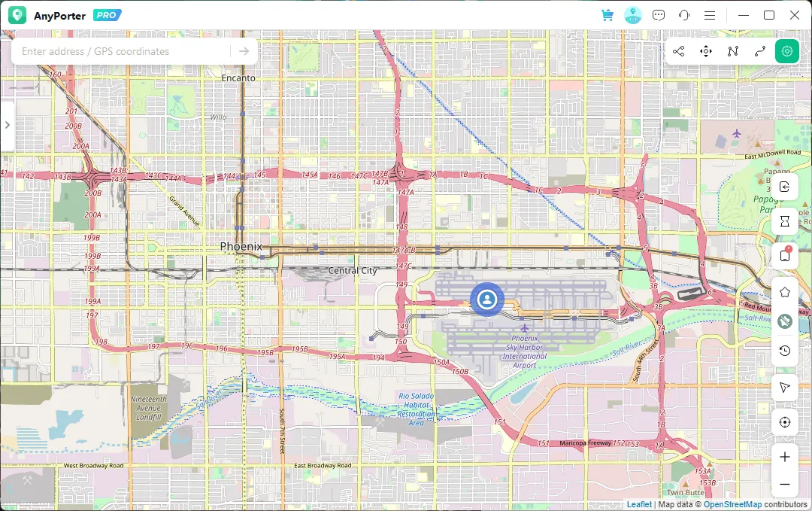Open the shopping cart purchase icon
Image resolution: width=812 pixels, height=511 pixels.
pos(607,15)
